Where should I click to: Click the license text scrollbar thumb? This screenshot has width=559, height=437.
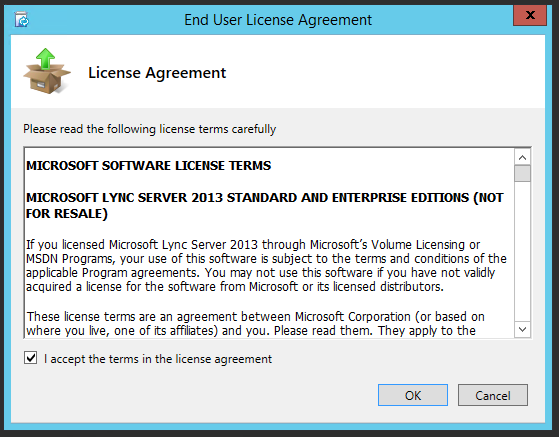(523, 174)
